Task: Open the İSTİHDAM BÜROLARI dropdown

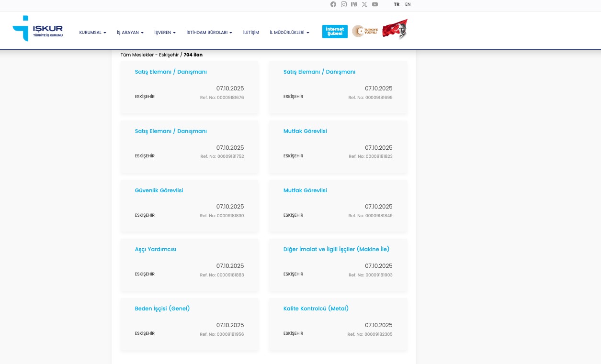Action: [x=209, y=33]
